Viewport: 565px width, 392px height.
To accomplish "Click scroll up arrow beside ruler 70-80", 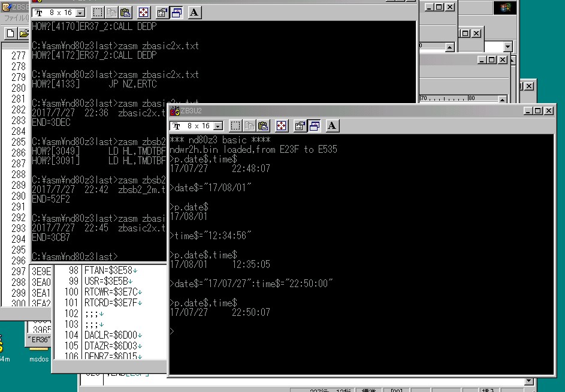I will pos(502,99).
